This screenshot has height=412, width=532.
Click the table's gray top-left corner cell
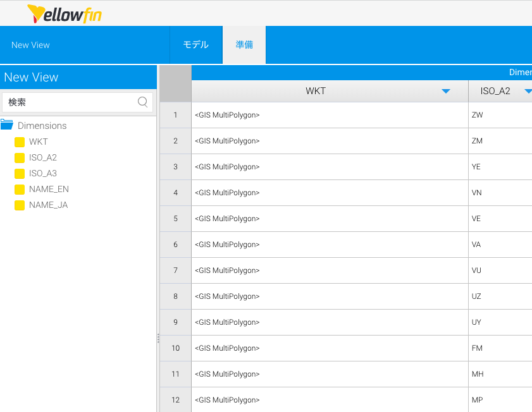click(175, 83)
